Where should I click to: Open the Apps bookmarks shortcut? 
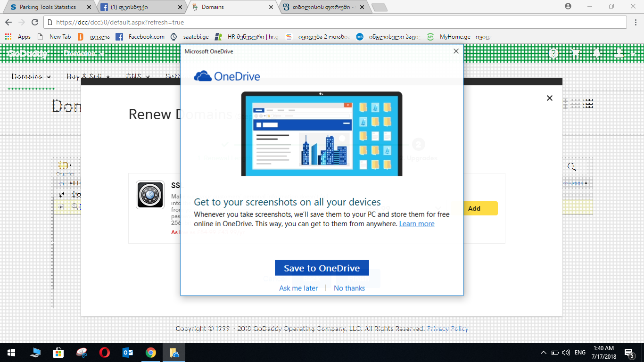18,36
